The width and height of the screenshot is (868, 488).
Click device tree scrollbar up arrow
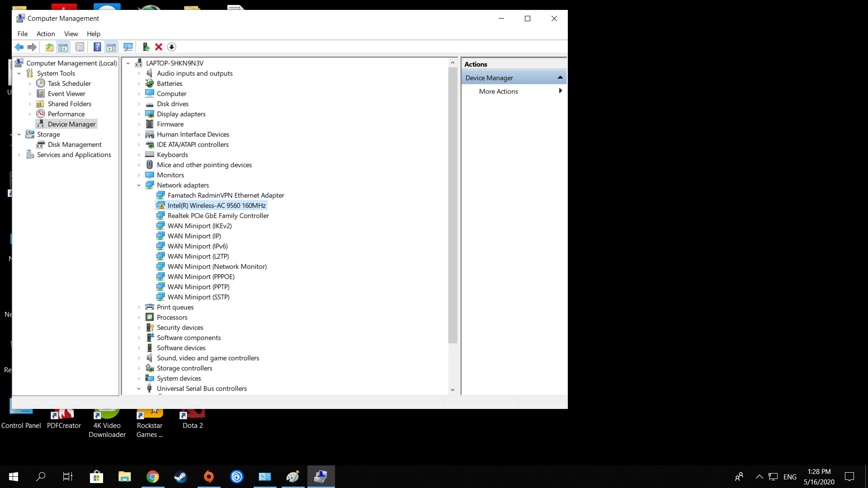453,63
